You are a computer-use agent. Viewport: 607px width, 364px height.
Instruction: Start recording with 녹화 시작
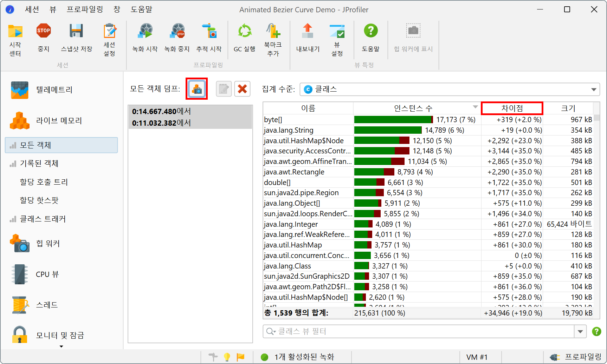click(x=145, y=38)
